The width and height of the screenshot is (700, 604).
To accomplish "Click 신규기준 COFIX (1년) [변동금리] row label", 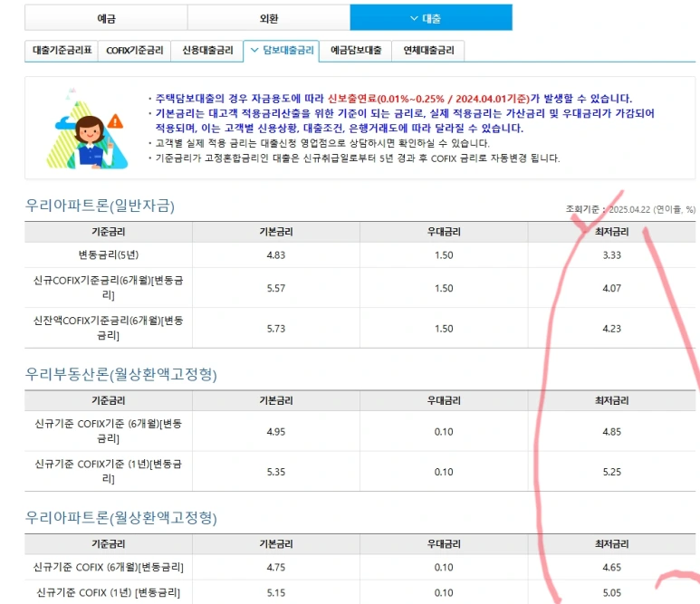I will 109,592.
